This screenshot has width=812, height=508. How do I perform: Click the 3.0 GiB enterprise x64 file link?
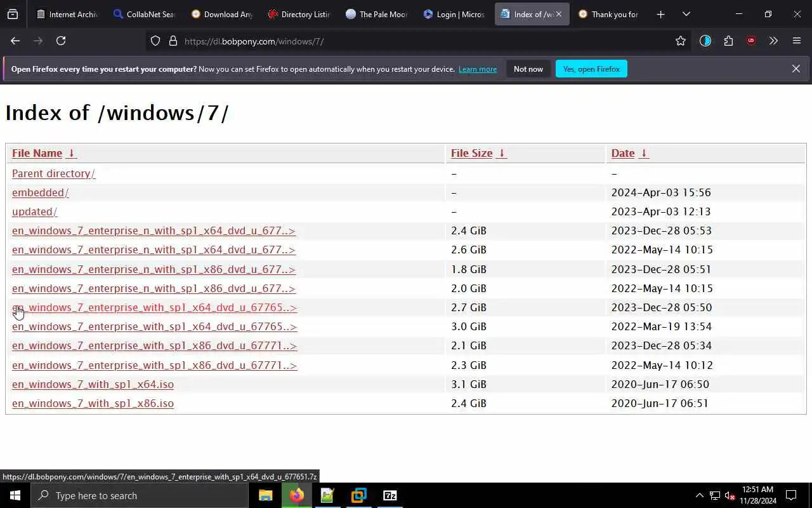(154, 326)
